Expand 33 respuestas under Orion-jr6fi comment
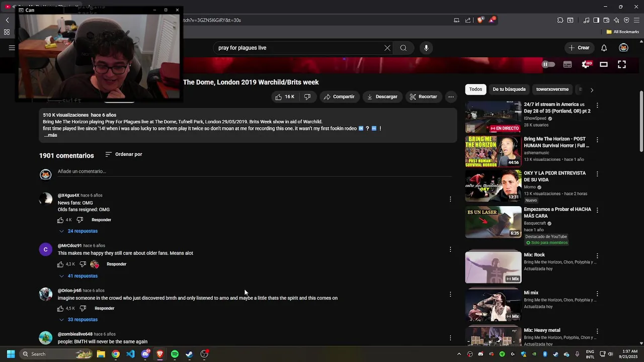Image resolution: width=644 pixels, height=362 pixels. click(78, 320)
